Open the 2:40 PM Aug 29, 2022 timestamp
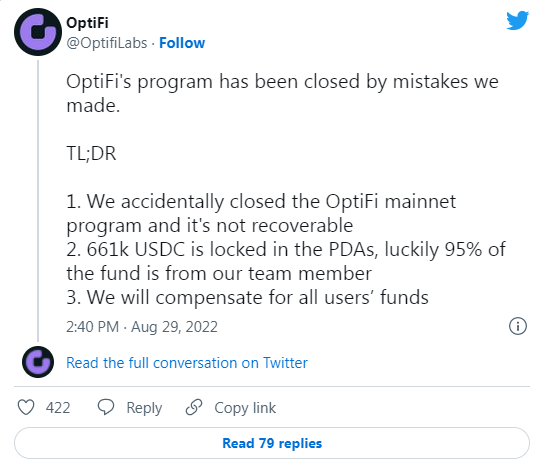The width and height of the screenshot is (538, 468). pyautogui.click(x=142, y=327)
